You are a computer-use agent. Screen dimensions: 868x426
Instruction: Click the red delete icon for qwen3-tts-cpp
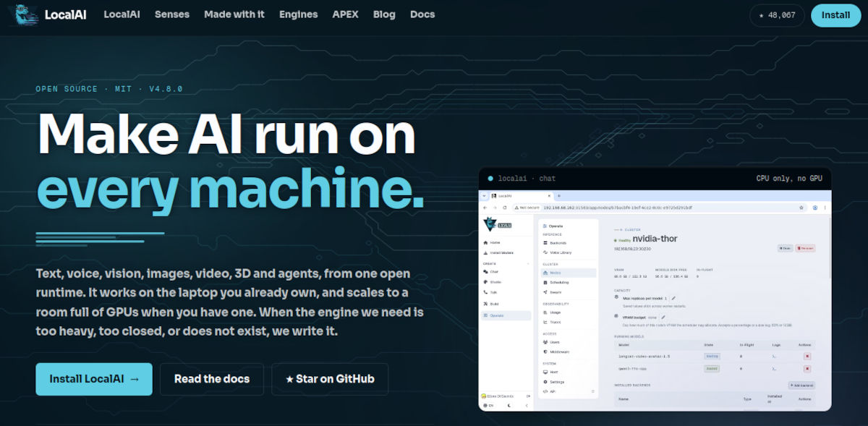pyautogui.click(x=807, y=369)
